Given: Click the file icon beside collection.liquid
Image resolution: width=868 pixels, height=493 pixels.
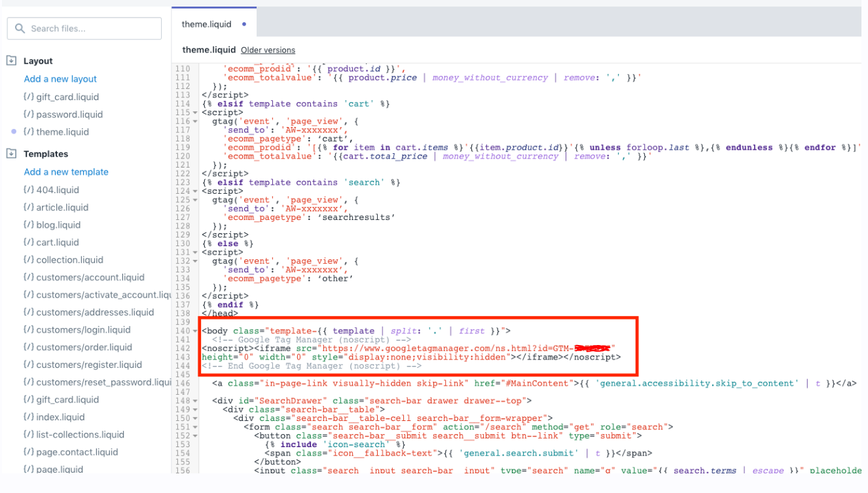Looking at the screenshot, I should coord(29,260).
